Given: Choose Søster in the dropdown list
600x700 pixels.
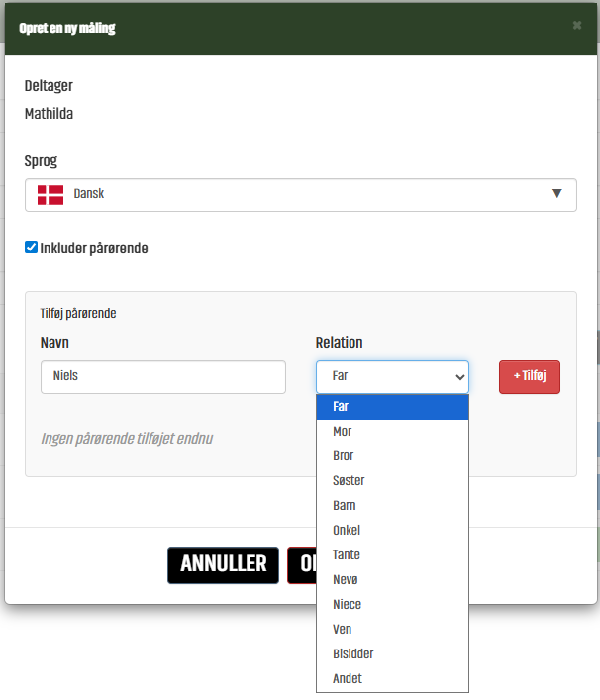Looking at the screenshot, I should tap(391, 481).
